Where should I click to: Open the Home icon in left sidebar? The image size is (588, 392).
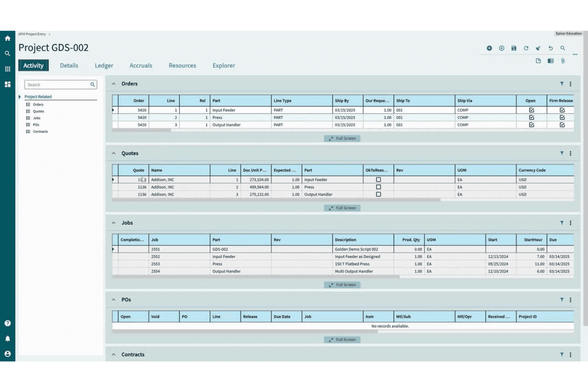(8, 39)
